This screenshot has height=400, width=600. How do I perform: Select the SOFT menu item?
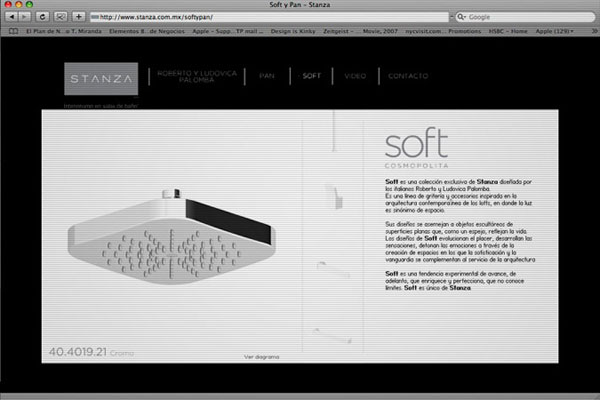[x=311, y=76]
